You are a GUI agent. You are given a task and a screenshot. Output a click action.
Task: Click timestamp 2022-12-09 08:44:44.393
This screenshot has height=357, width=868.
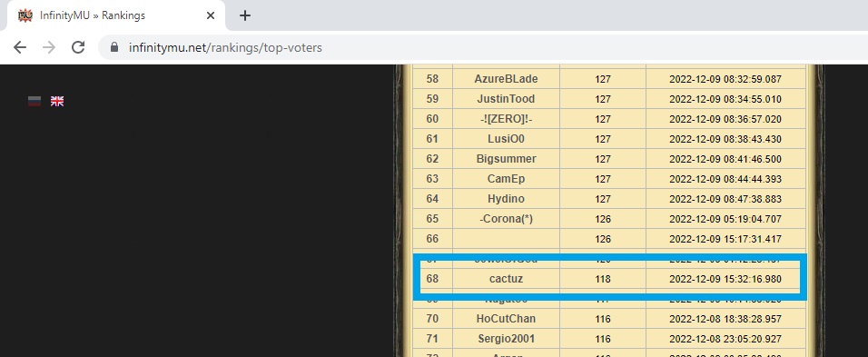725,179
